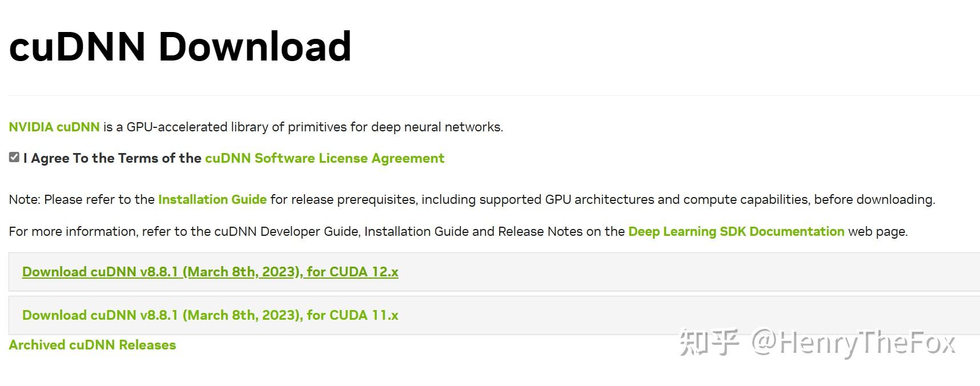
Task: Click the 知乎 logo watermark
Action: (709, 343)
